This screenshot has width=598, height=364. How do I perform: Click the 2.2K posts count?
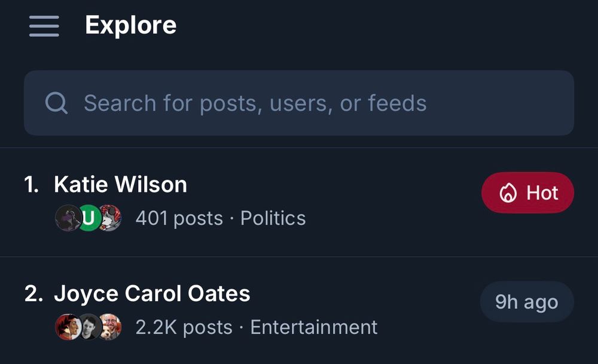185,328
